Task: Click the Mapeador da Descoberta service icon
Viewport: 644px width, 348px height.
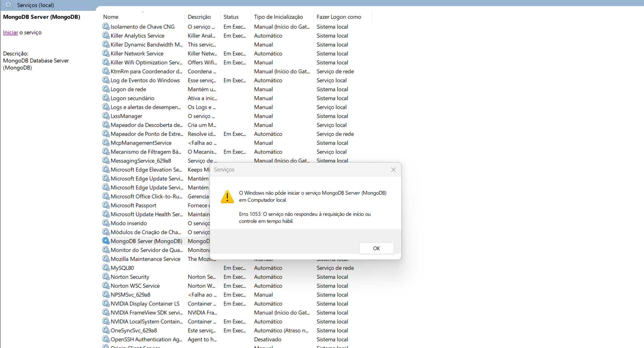Action: pyautogui.click(x=106, y=125)
